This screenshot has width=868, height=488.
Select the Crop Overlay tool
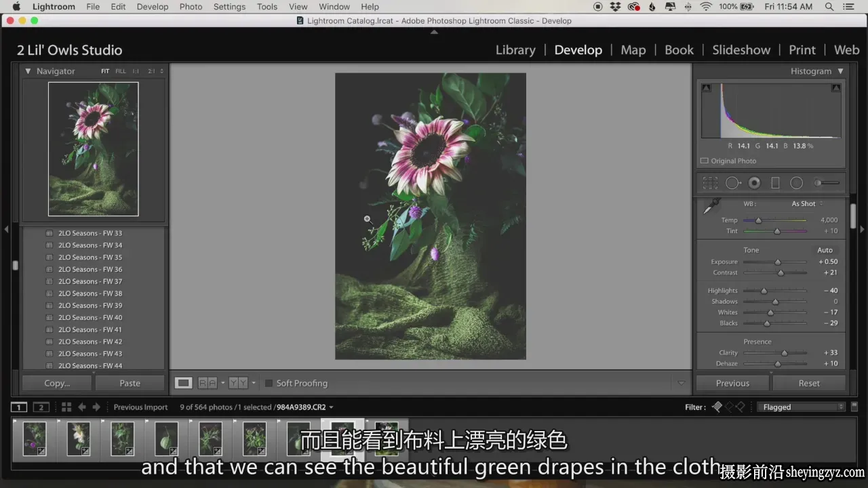710,183
